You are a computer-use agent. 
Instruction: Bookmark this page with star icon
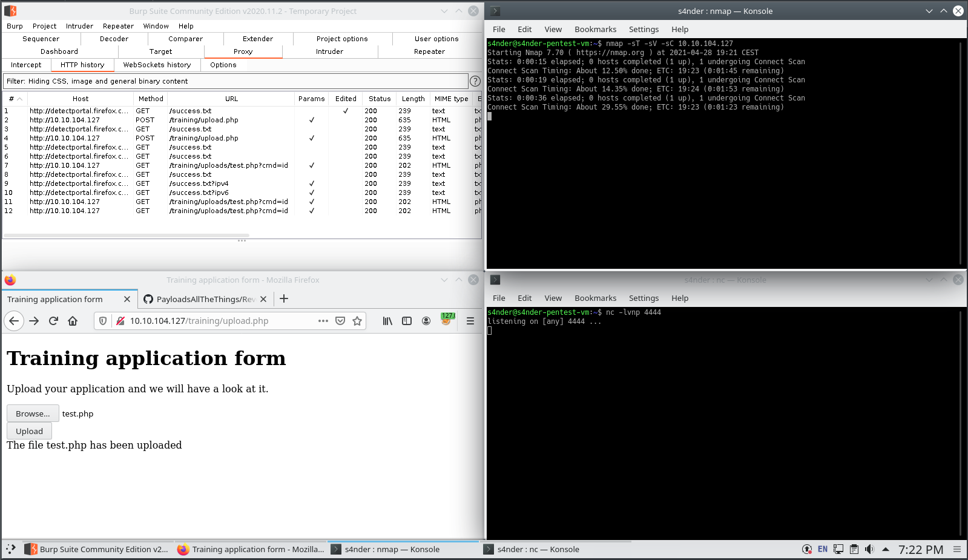click(357, 321)
